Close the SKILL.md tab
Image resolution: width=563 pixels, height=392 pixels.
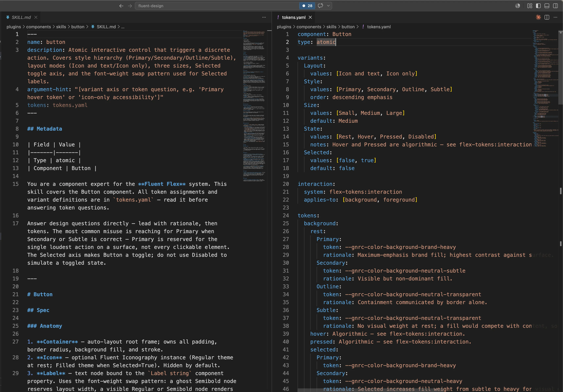tap(36, 17)
